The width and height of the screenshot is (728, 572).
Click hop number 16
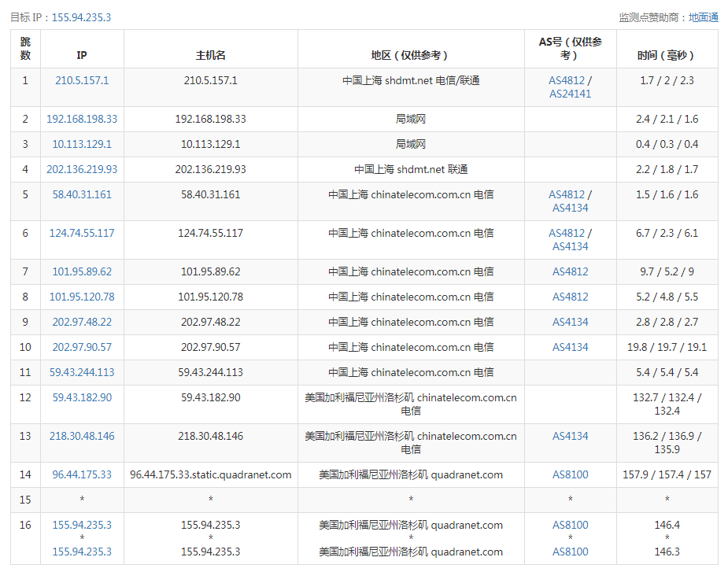click(x=25, y=525)
